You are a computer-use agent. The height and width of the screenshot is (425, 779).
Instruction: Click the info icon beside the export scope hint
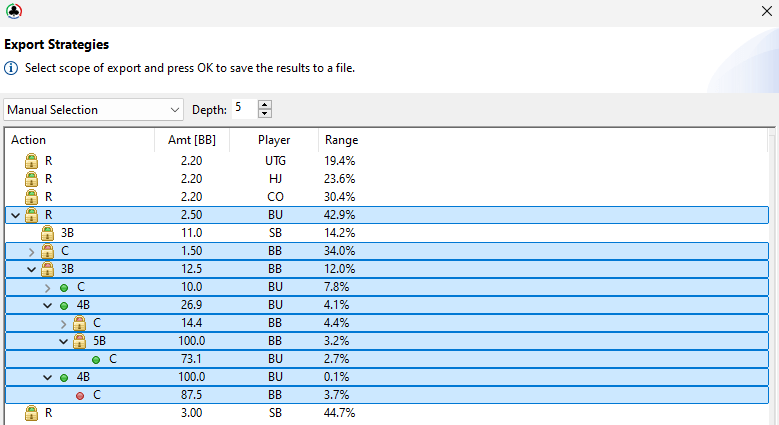tap(11, 68)
